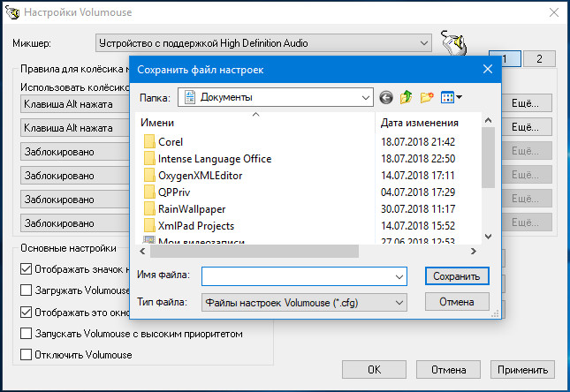Click the vertical scrollbar thumb in the file list

488,158
